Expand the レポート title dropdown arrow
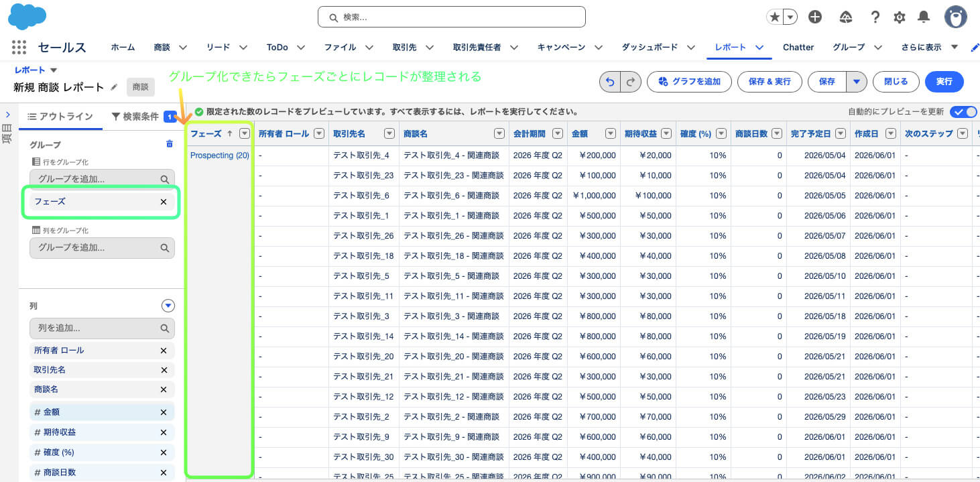The width and height of the screenshot is (980, 482). click(x=54, y=70)
